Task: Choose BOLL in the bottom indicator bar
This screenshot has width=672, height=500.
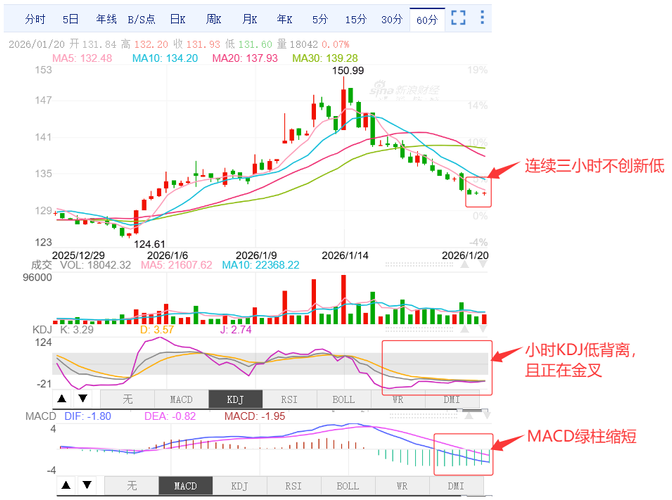Action: coord(348,486)
